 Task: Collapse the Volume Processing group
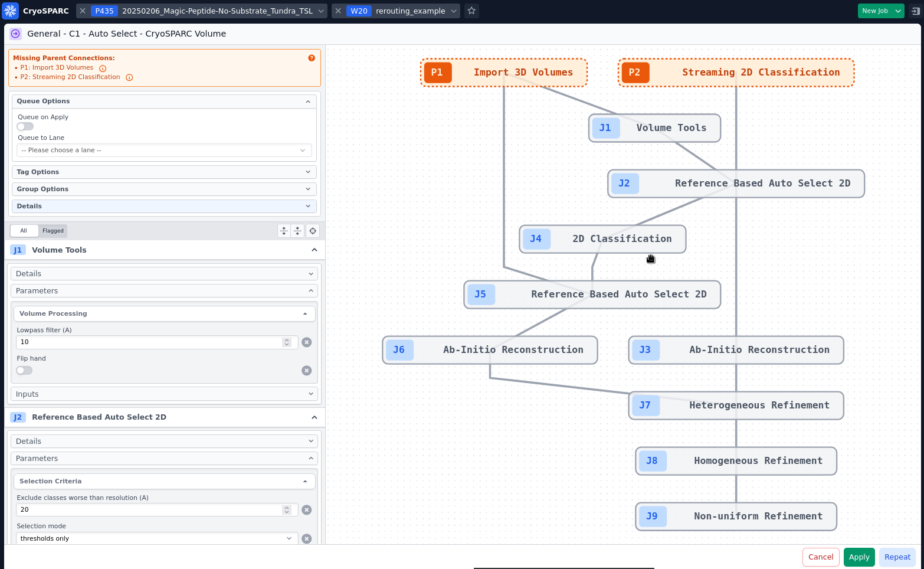pyautogui.click(x=164, y=314)
